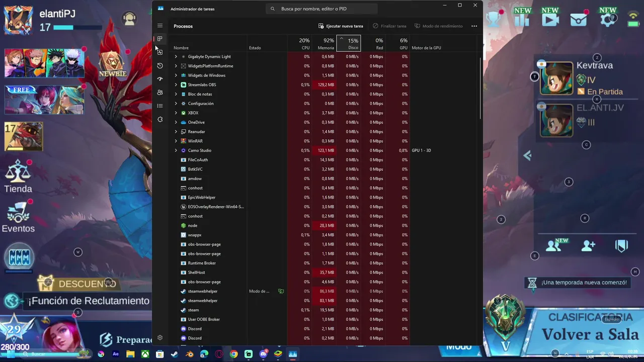Open Eventos icon in game
The image size is (644, 362).
click(x=18, y=213)
